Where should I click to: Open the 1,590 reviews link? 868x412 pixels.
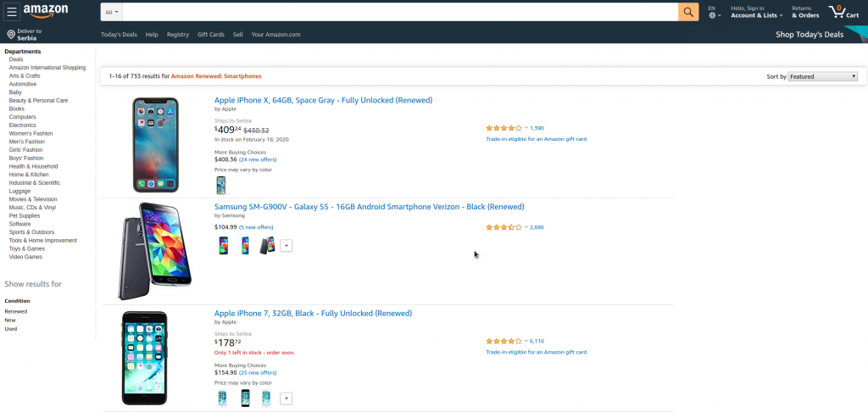click(x=537, y=128)
